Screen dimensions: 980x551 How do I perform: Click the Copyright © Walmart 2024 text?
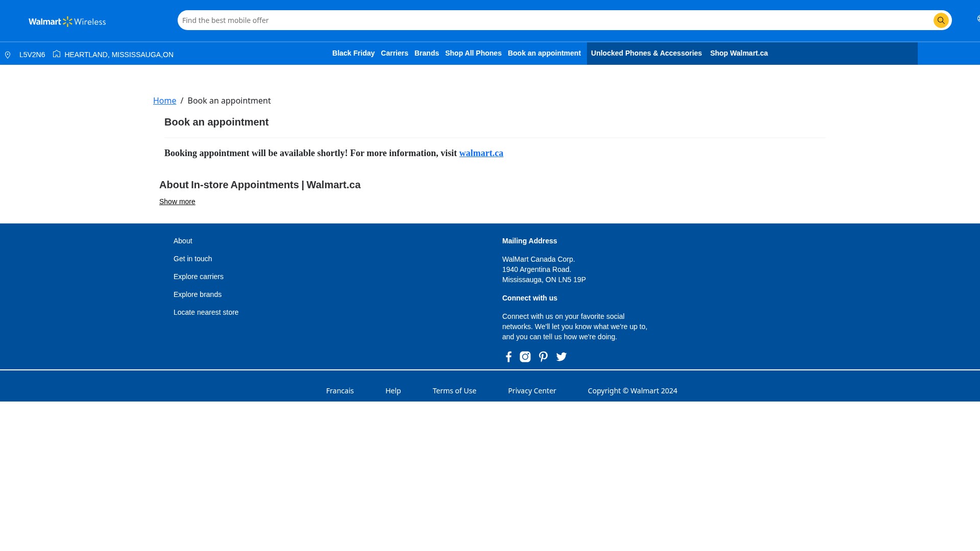pyautogui.click(x=632, y=391)
